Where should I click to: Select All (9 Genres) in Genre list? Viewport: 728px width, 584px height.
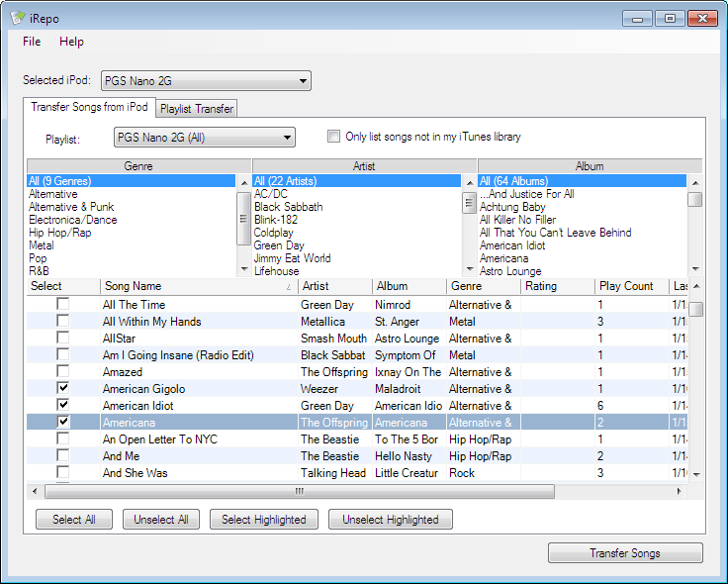[131, 181]
